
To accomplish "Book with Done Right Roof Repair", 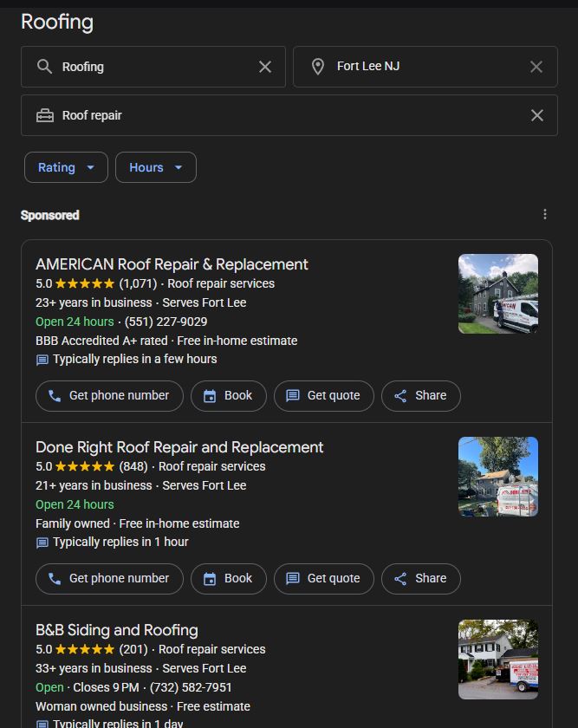I will pyautogui.click(x=229, y=579).
